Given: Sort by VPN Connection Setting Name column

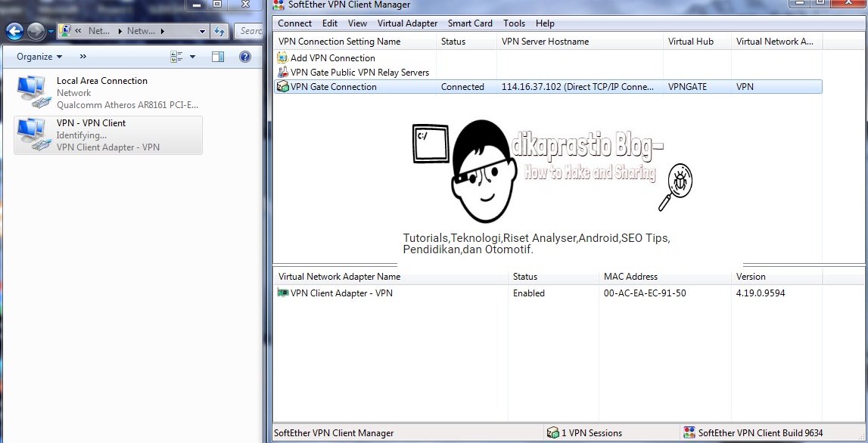Looking at the screenshot, I should click(x=354, y=42).
